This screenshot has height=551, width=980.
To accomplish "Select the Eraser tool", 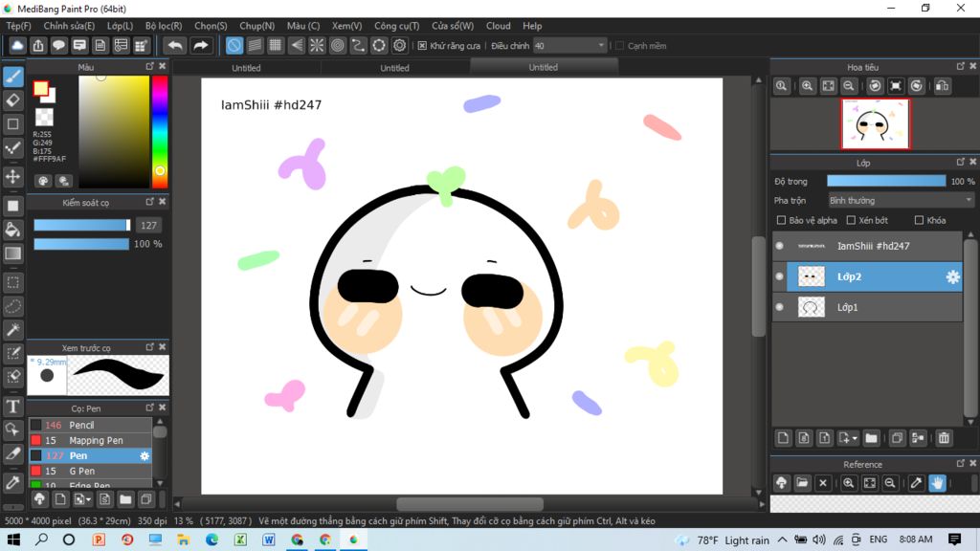I will [x=13, y=99].
